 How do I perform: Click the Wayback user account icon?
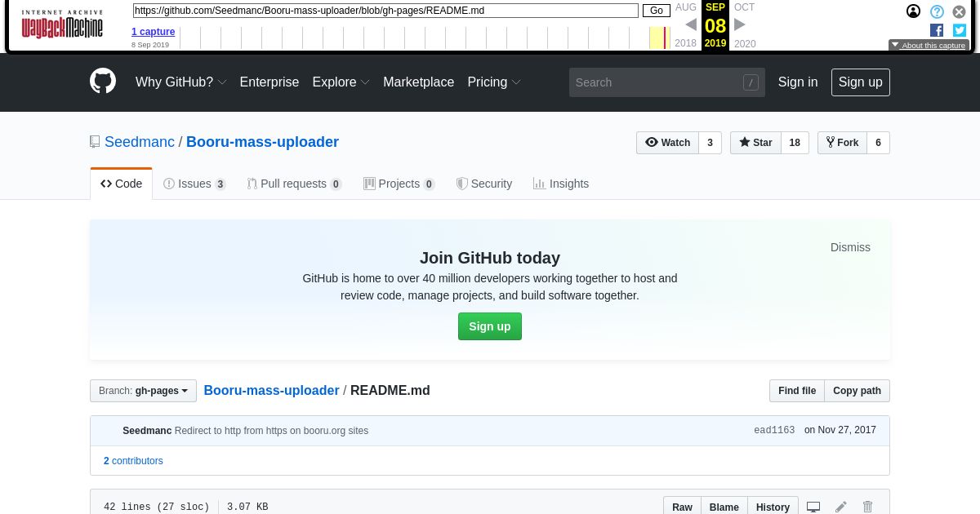(913, 11)
